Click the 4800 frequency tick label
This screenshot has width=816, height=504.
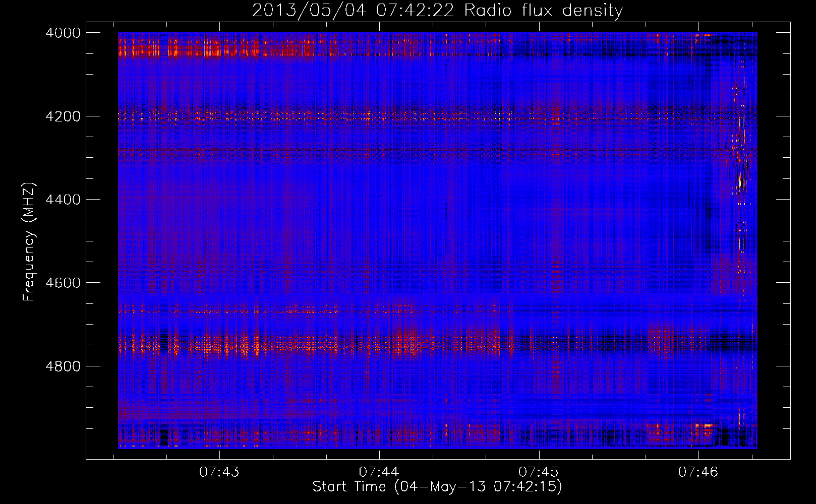[x=63, y=366]
